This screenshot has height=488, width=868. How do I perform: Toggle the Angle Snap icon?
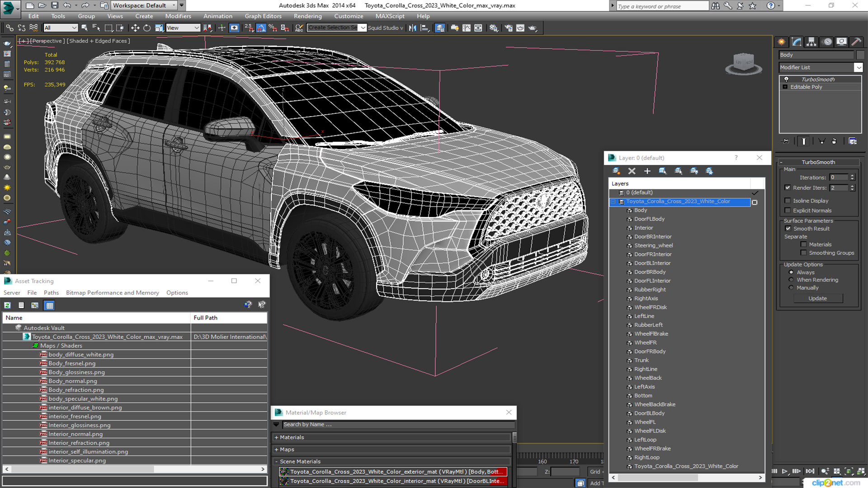coord(261,28)
